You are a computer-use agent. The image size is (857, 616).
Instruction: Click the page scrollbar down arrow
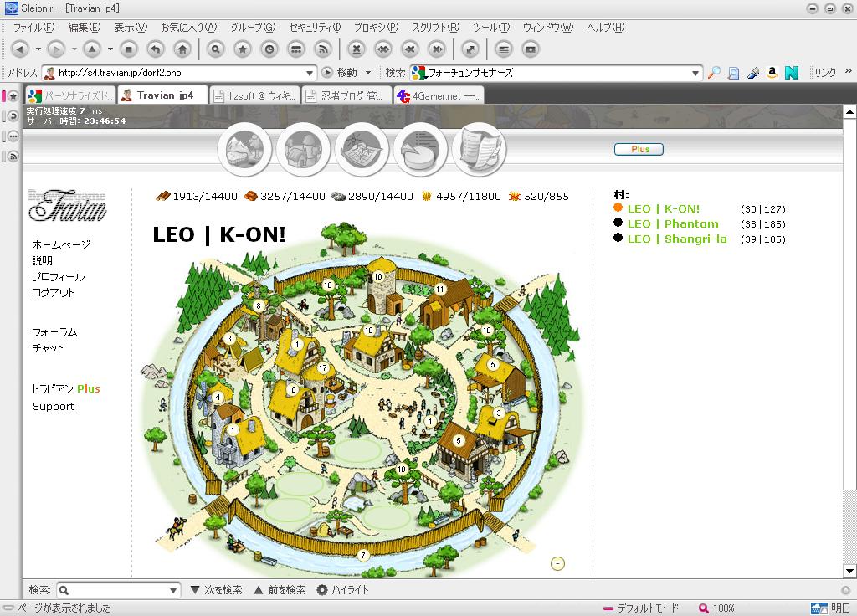coord(849,571)
